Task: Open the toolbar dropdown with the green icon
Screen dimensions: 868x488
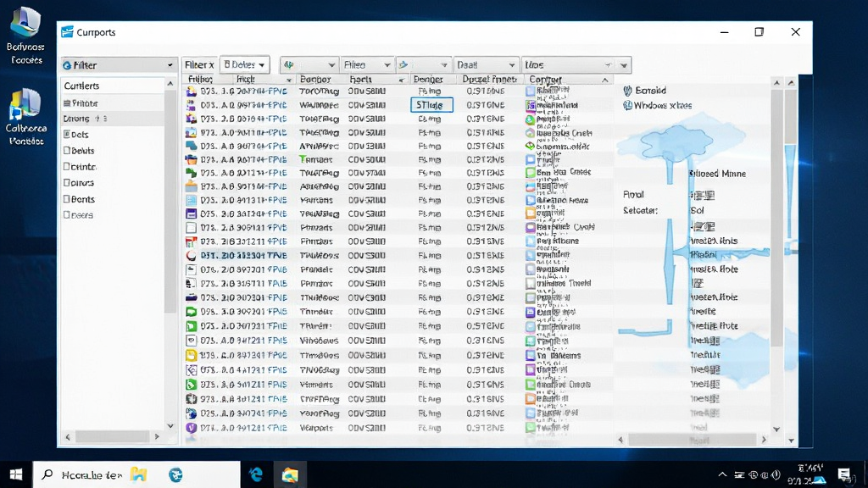Action: coord(309,64)
